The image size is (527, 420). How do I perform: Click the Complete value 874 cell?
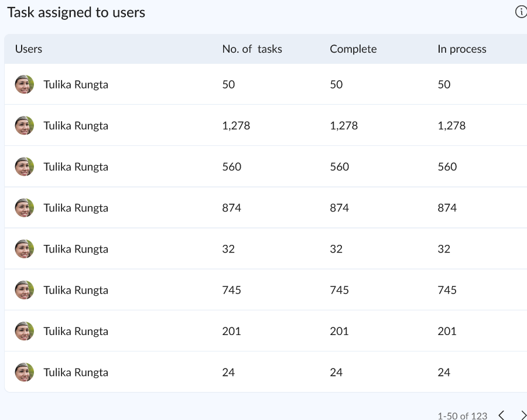[339, 208]
